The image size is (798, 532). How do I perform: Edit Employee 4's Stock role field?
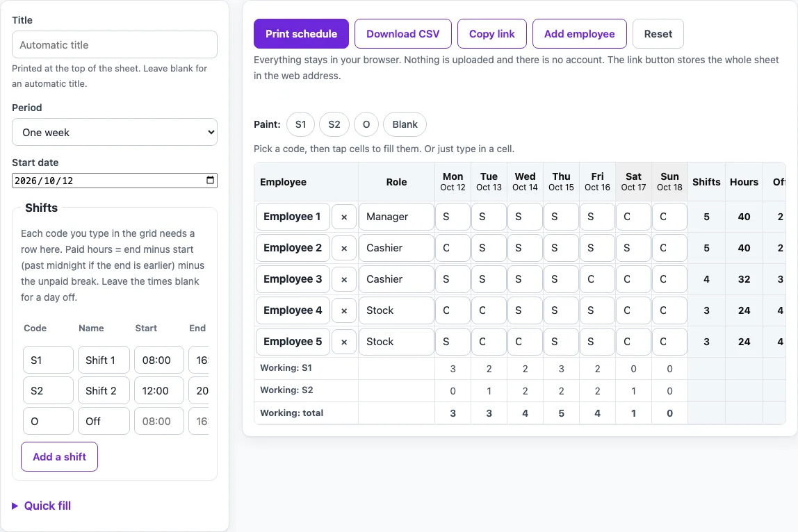click(396, 310)
